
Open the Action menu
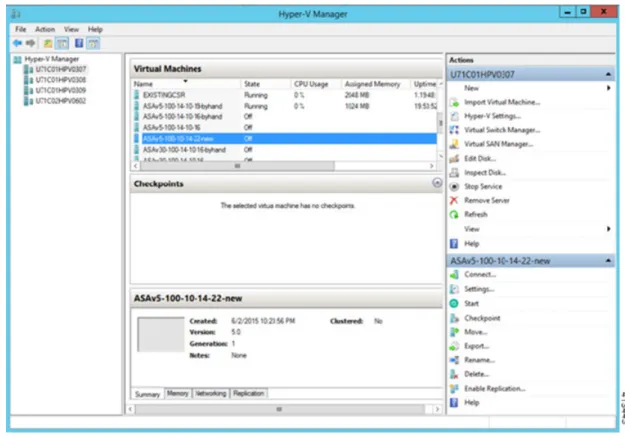[x=45, y=29]
